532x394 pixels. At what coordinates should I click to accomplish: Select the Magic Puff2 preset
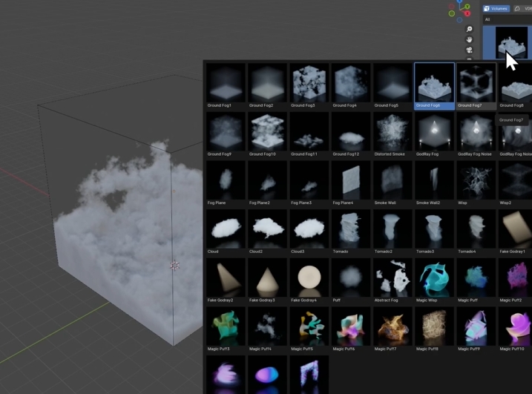point(515,280)
